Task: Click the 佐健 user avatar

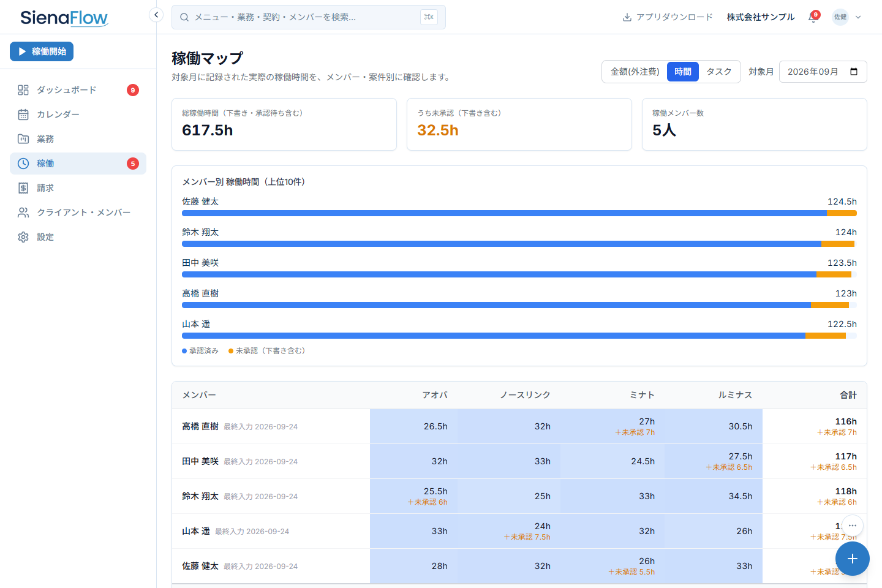Action: click(840, 17)
